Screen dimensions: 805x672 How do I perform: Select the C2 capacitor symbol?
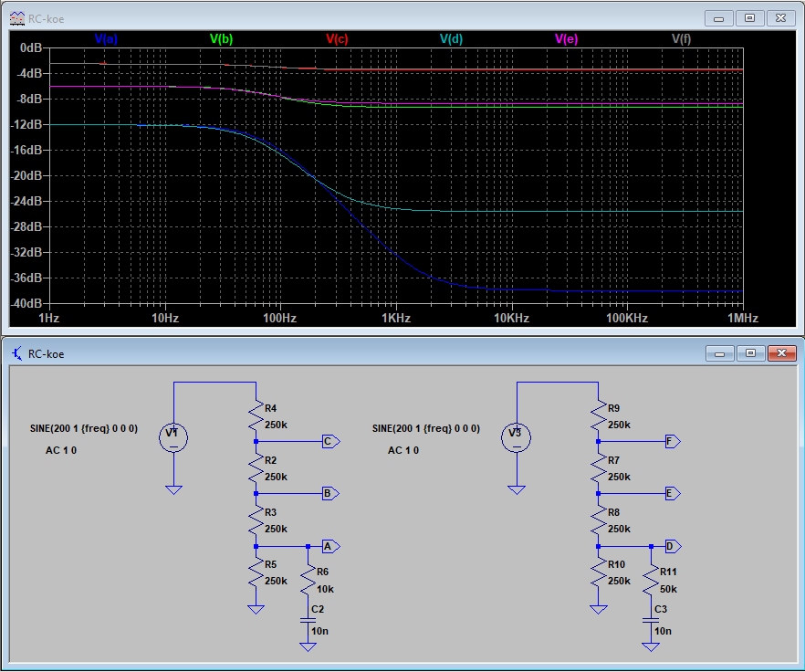click(x=308, y=619)
